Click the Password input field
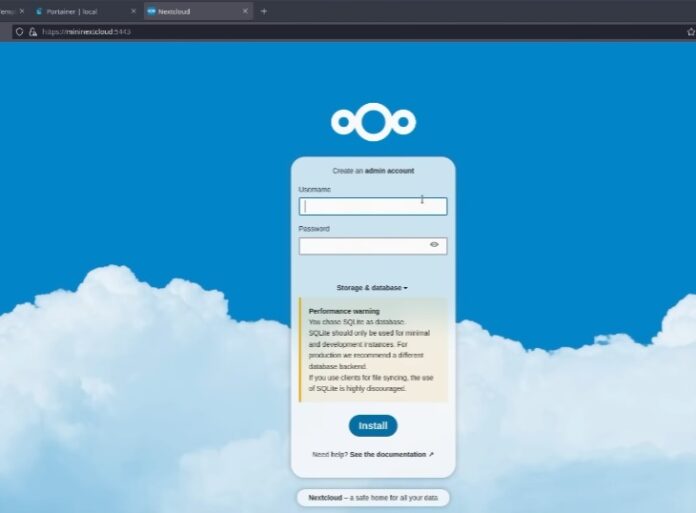 tap(373, 246)
